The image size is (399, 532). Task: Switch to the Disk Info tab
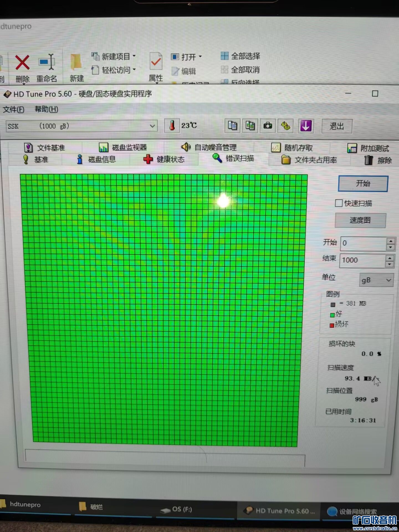click(x=96, y=159)
